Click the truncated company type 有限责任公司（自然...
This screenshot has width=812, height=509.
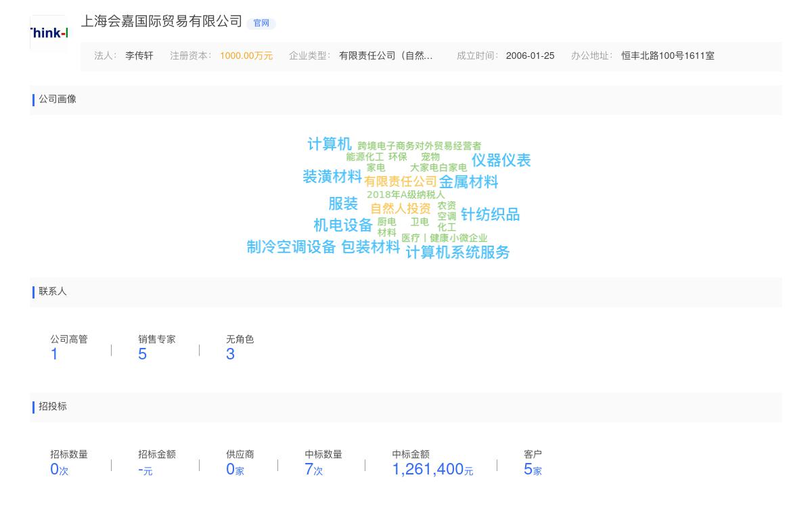(x=386, y=56)
